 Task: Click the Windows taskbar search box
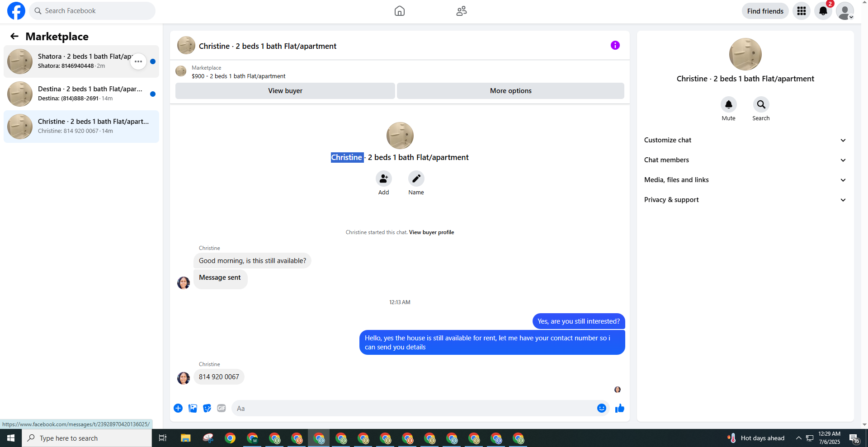(x=87, y=438)
